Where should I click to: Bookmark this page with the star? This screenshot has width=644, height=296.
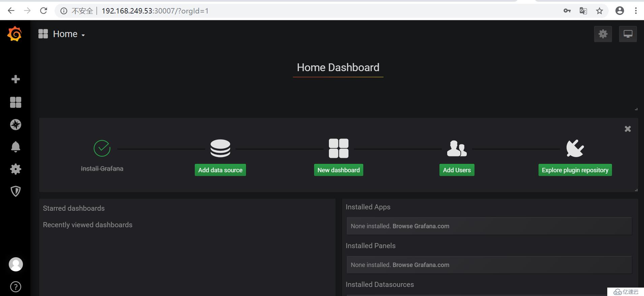(x=600, y=11)
